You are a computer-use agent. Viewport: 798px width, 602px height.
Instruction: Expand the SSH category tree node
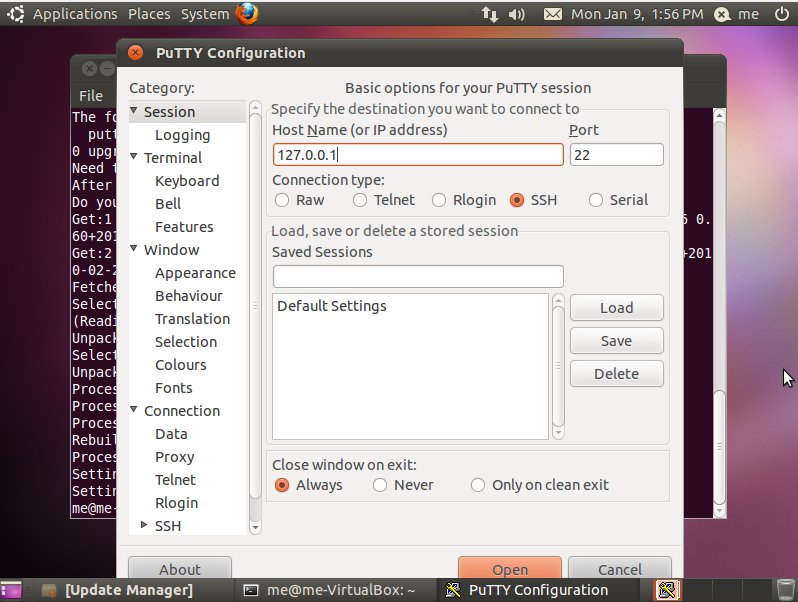144,525
